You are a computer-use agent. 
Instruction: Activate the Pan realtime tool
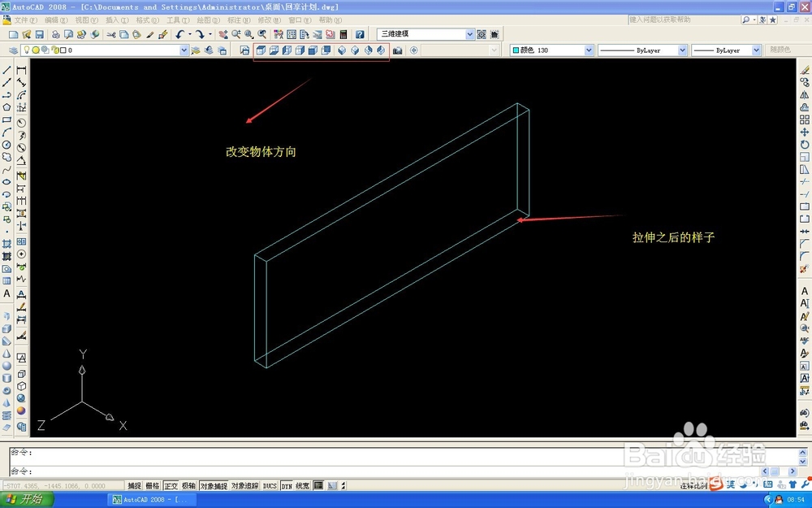(223, 34)
